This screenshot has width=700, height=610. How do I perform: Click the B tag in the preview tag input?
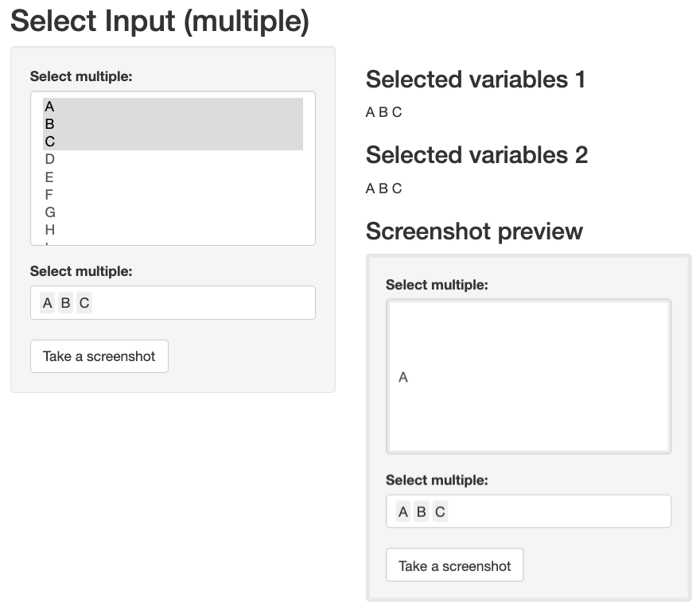[422, 511]
